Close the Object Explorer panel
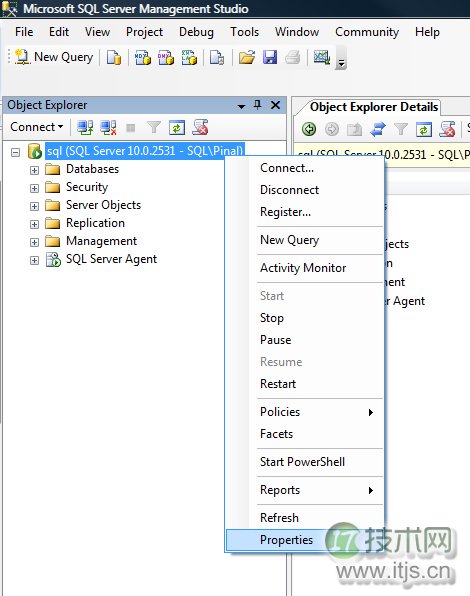Viewport: 470px width, 596px height. tap(275, 105)
